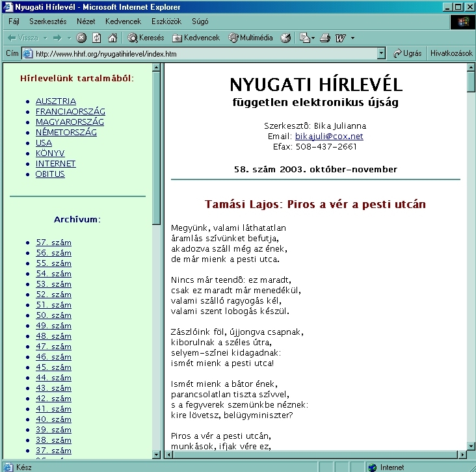
Task: Open the Fájl menu
Action: (14, 21)
